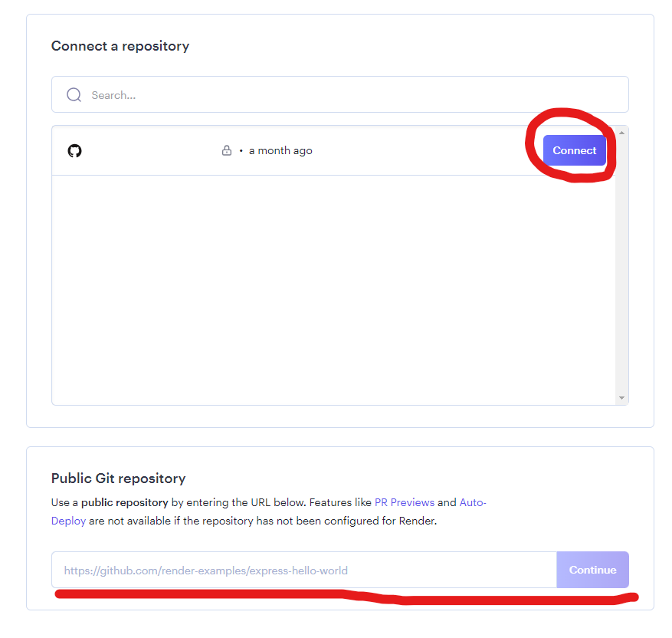
Task: Click the 'Public Git repository' heading
Action: click(118, 479)
